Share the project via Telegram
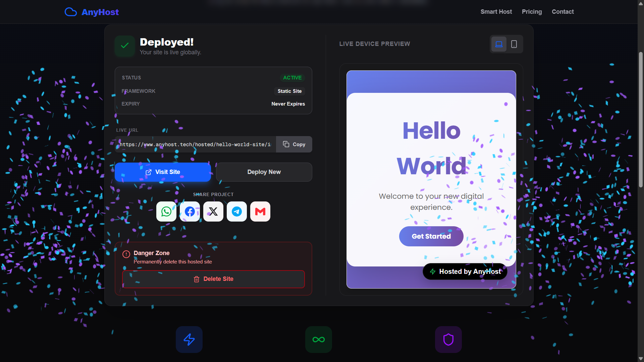Screen dimensions: 644x362 [236, 211]
